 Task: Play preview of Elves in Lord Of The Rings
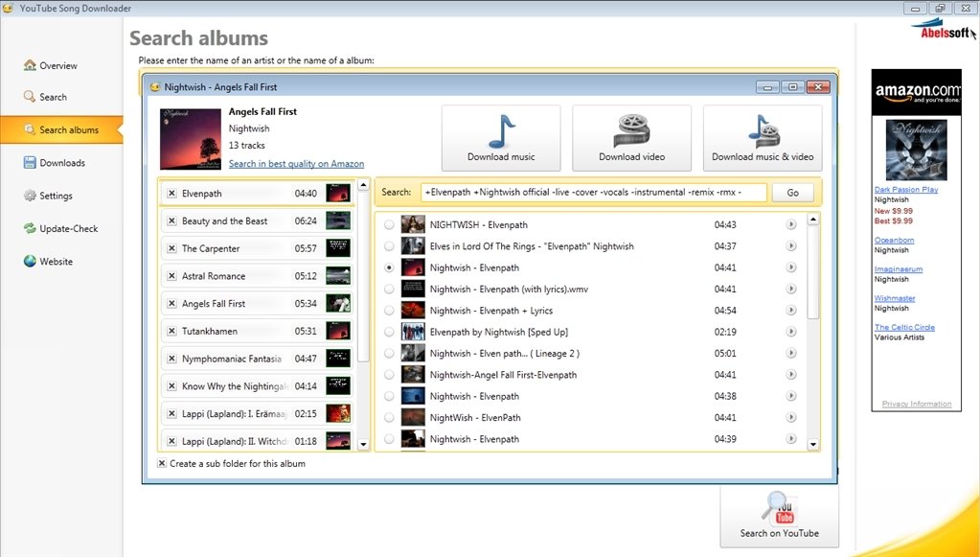click(790, 245)
